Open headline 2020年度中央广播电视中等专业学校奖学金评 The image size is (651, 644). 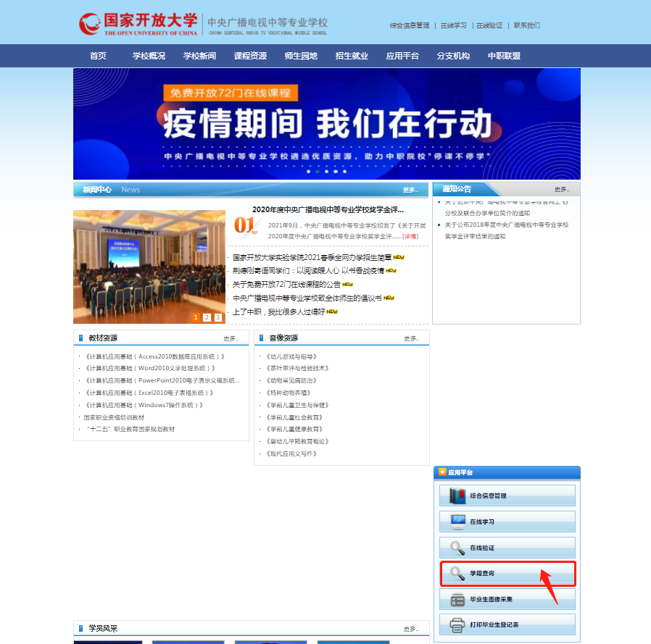(328, 209)
